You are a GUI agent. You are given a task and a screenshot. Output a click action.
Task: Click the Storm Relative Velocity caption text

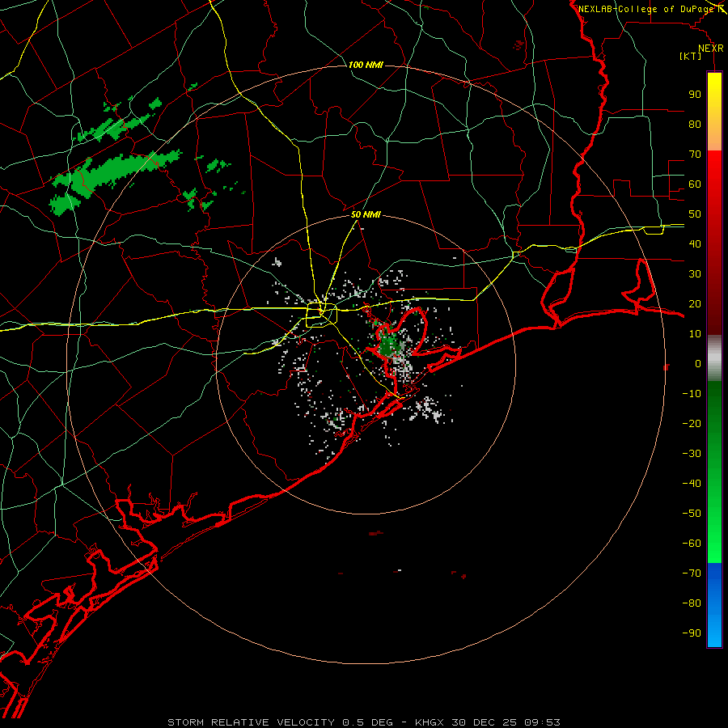pos(364,722)
